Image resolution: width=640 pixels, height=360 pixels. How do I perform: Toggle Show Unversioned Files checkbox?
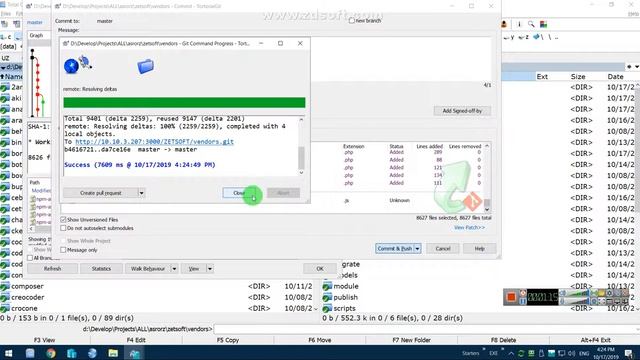pyautogui.click(x=63, y=220)
